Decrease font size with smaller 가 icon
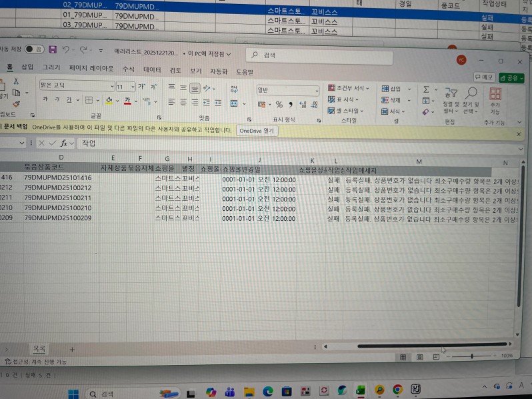Screen dimensions: 532x399 point(154,87)
